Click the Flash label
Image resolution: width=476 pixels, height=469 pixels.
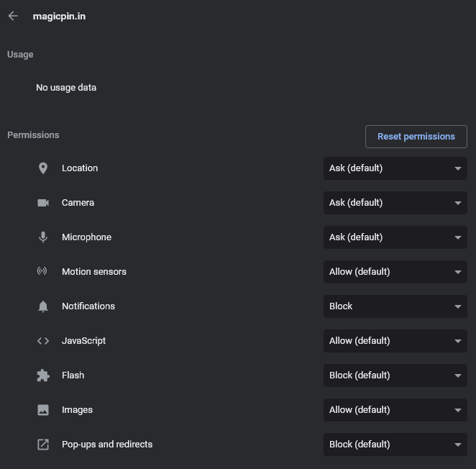coord(73,375)
